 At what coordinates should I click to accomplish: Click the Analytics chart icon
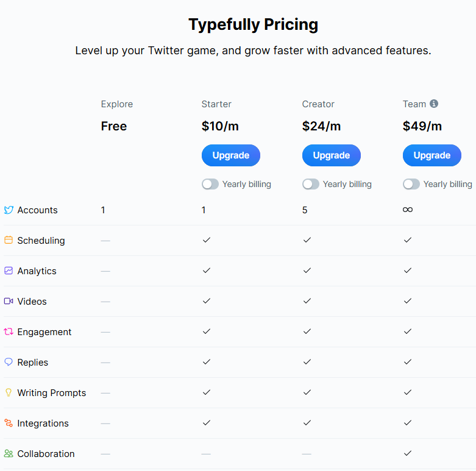[9, 271]
